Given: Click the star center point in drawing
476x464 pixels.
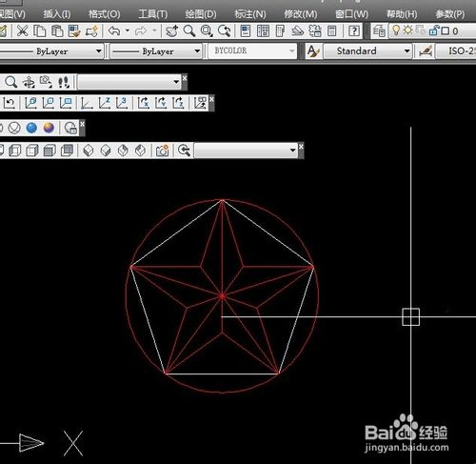Looking at the screenshot, I should (x=223, y=296).
